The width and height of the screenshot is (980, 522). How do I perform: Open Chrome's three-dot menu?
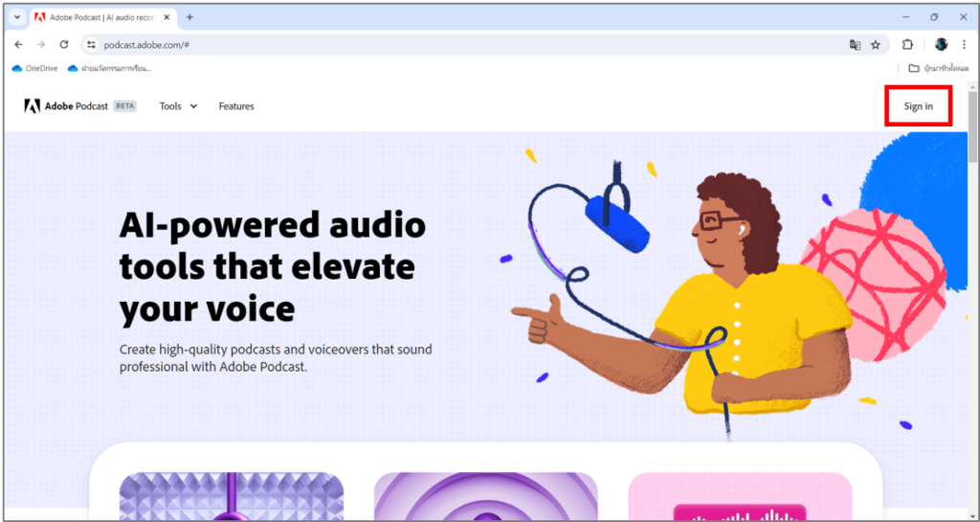pos(963,44)
